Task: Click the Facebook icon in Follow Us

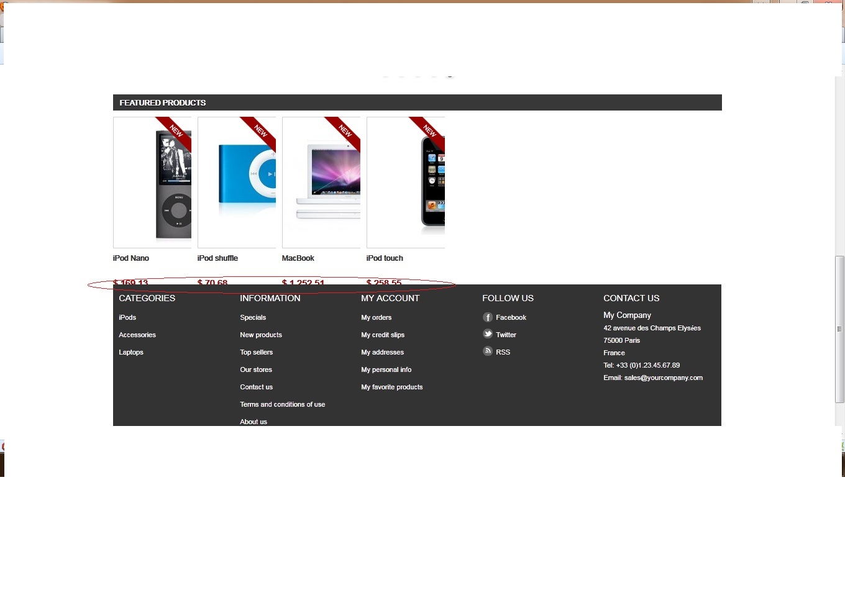Action: [x=488, y=317]
